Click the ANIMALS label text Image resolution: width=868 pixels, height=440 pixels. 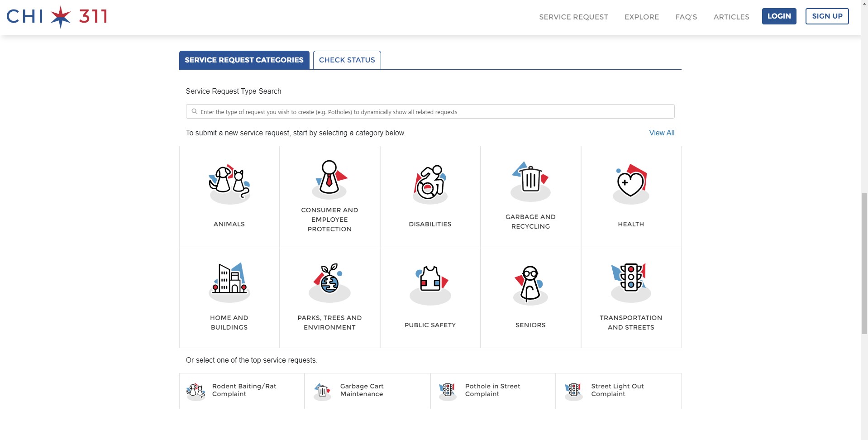(x=229, y=224)
